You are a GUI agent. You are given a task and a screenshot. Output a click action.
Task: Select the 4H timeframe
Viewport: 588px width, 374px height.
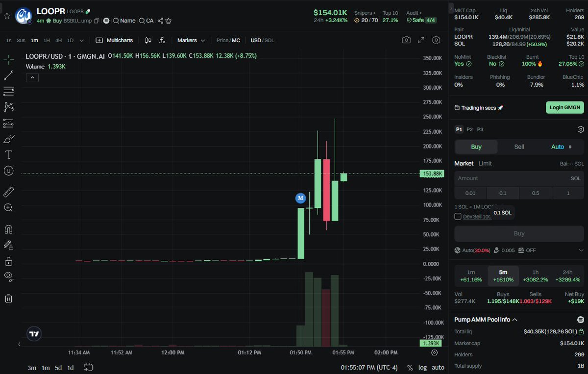[58, 40]
